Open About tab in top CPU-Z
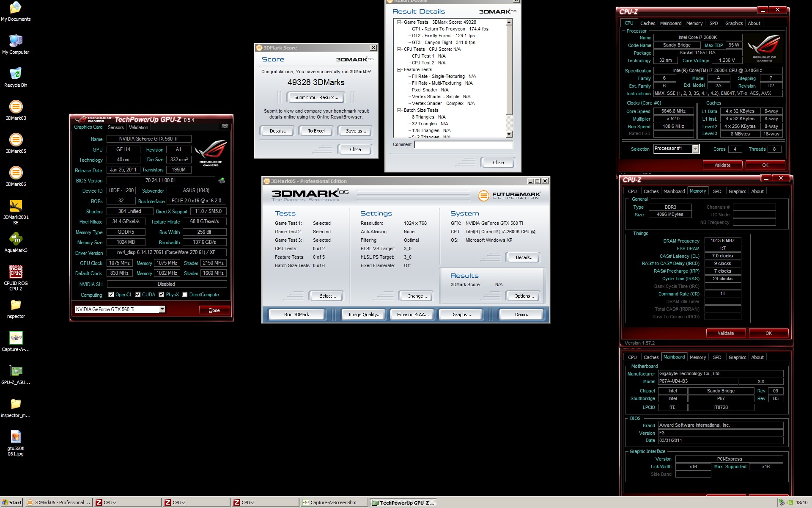The height and width of the screenshot is (508, 812). (754, 23)
